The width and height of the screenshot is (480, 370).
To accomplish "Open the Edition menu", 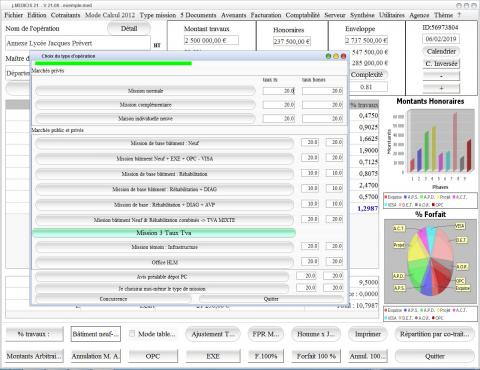I will 37,15.
